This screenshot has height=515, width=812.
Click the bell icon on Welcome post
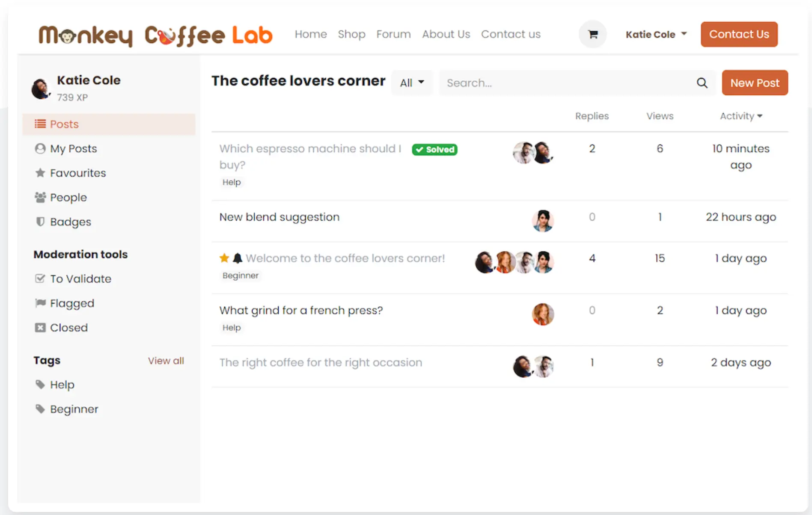tap(237, 258)
